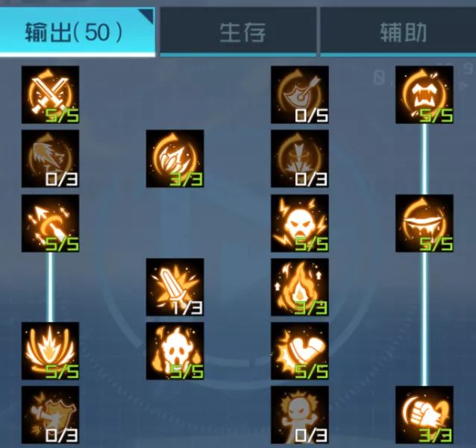Choose the arrows spreading talent 5/5
476x448 pixels.
[x=51, y=223]
